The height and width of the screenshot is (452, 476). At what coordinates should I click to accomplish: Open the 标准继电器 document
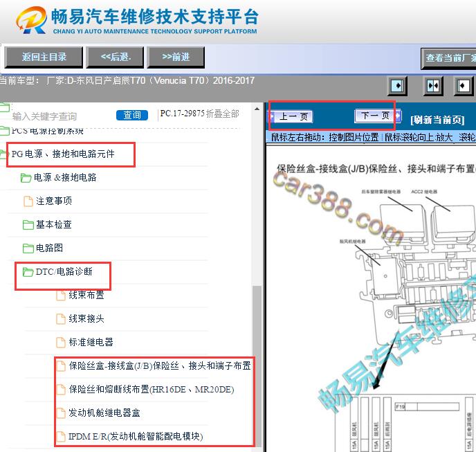[x=91, y=342]
